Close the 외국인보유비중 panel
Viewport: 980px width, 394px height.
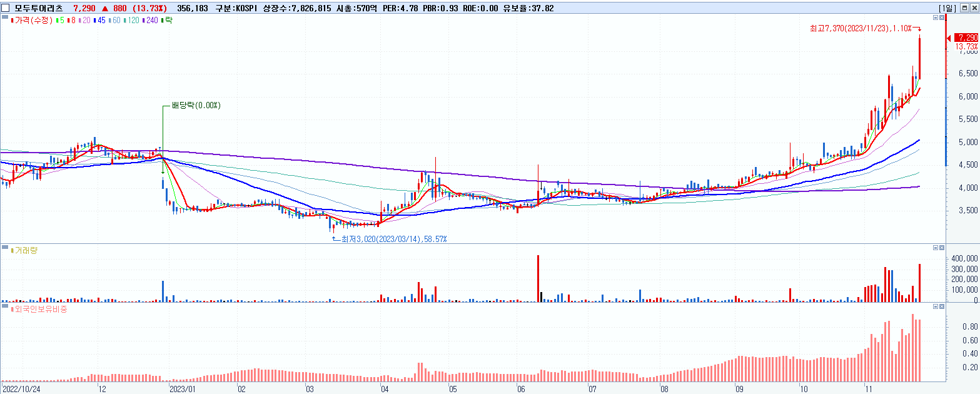click(x=942, y=306)
